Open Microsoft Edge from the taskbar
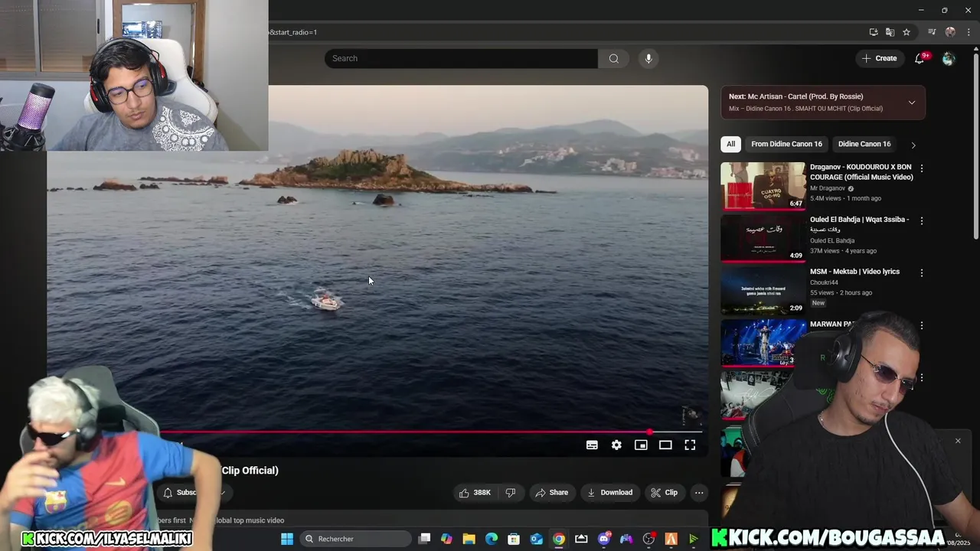 492,539
